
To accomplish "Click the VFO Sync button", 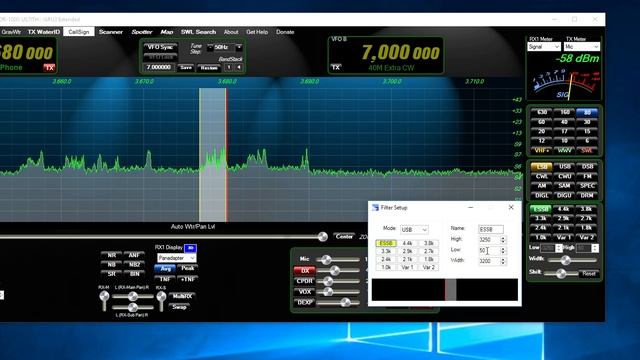I will point(160,47).
